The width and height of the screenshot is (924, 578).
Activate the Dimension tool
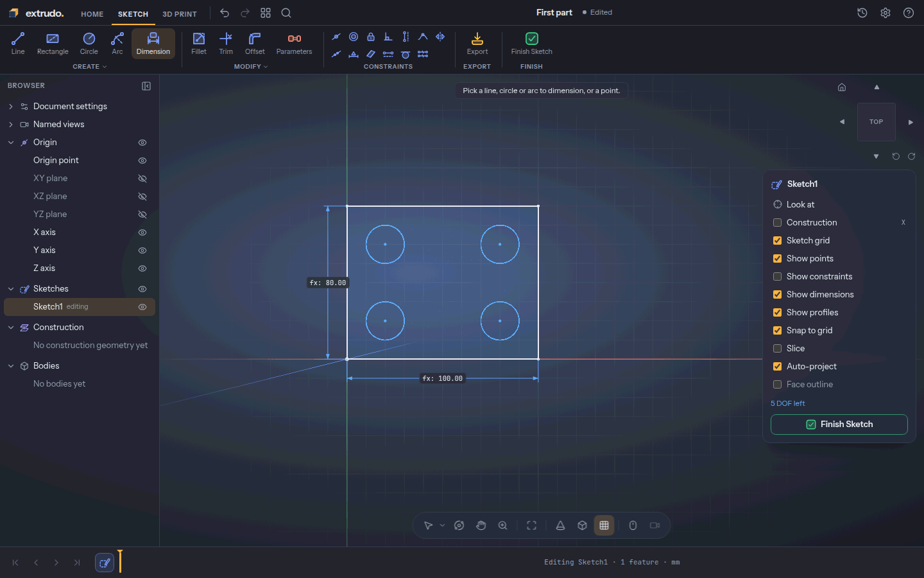coord(153,44)
